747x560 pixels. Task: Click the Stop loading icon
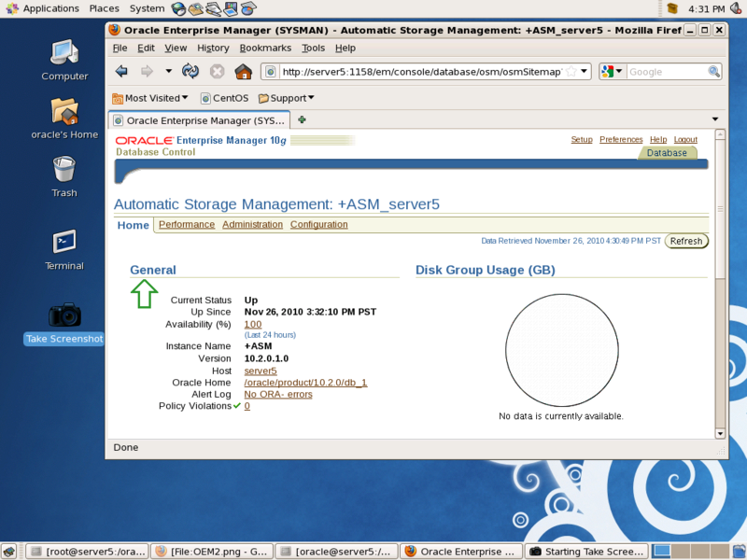(x=217, y=72)
